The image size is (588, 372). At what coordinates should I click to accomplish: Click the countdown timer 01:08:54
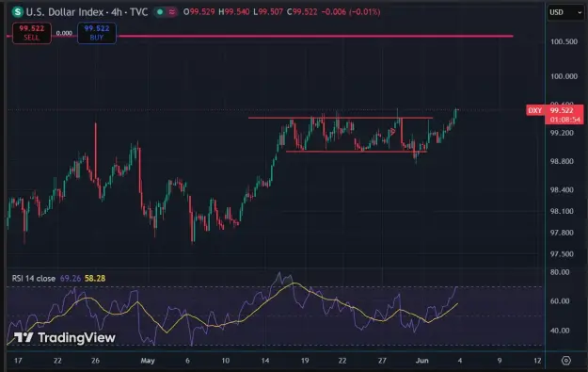coord(565,120)
